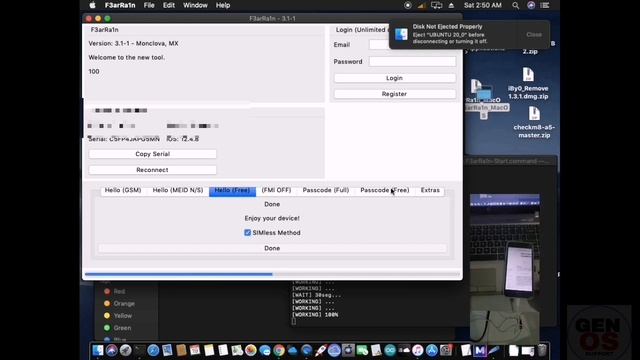Open checkm8-a5-master.zip on desktop
Screen dimensions: 640x360
coord(534,122)
